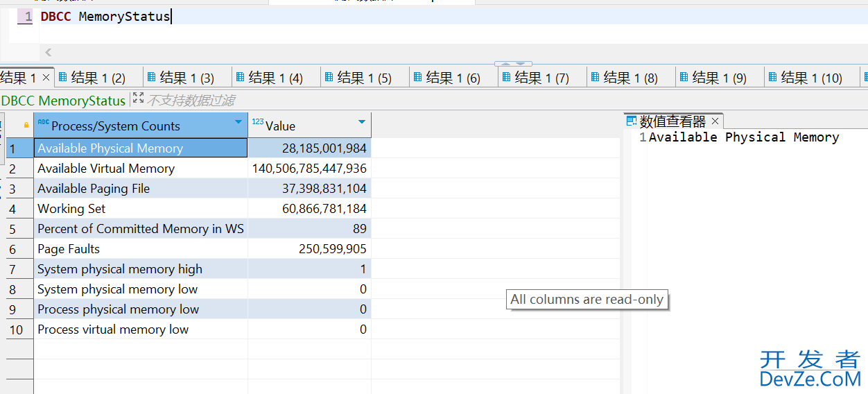Click the panel collapse arrows handle
The width and height of the screenshot is (868, 394).
point(513,64)
